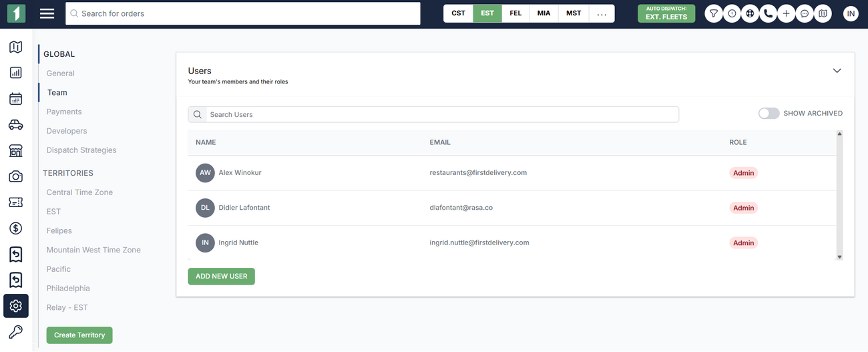Click the plus create icon
Viewport: 868px width, 352px height.
click(x=787, y=13)
